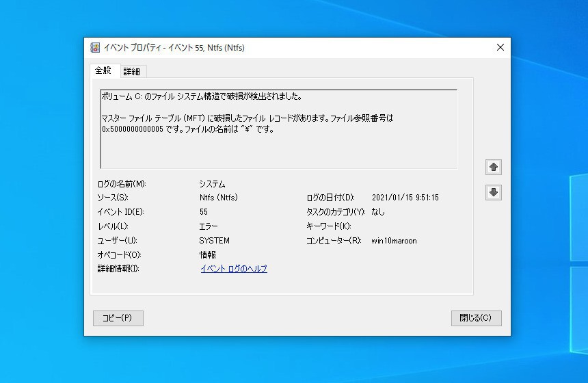Click the task category value なし

pos(378,211)
